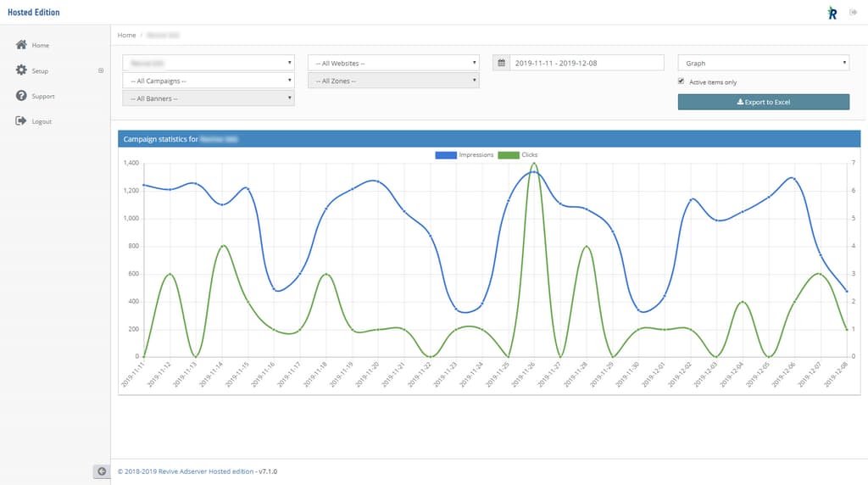Toggle Impressions series via blue legend swatch
Screen dimensions: 868x485
[x=446, y=155]
